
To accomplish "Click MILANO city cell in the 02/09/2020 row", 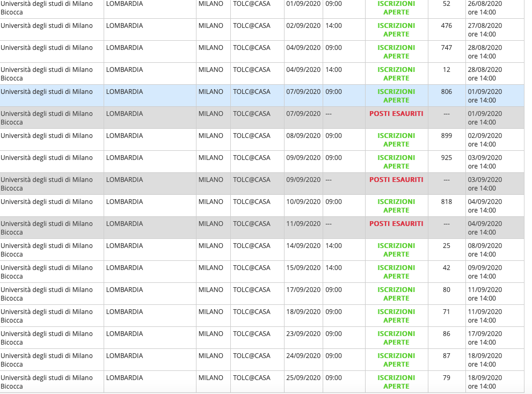I will click(210, 26).
